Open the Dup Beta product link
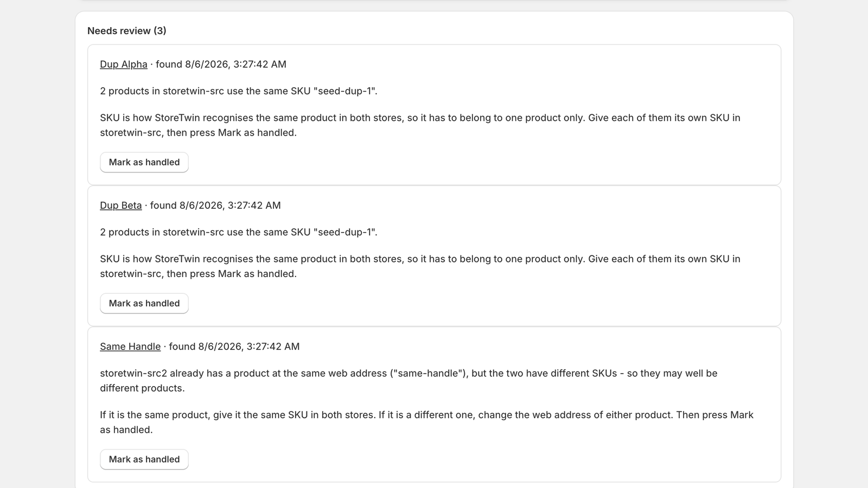 pos(120,206)
